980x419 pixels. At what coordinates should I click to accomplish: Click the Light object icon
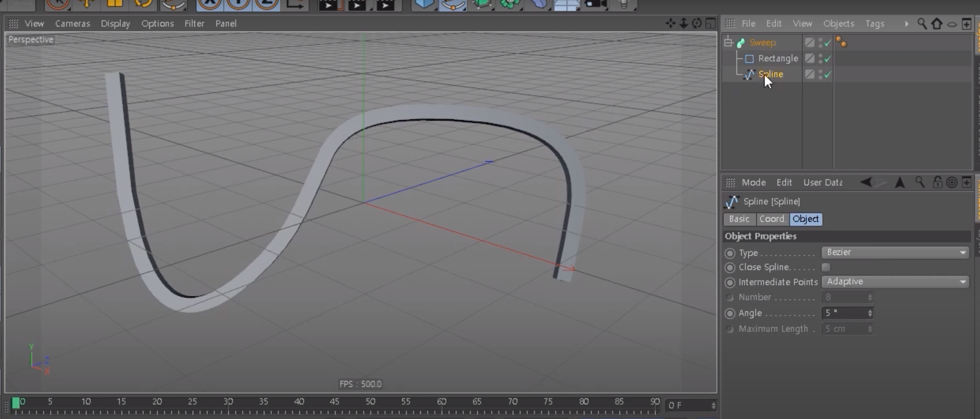[624, 4]
